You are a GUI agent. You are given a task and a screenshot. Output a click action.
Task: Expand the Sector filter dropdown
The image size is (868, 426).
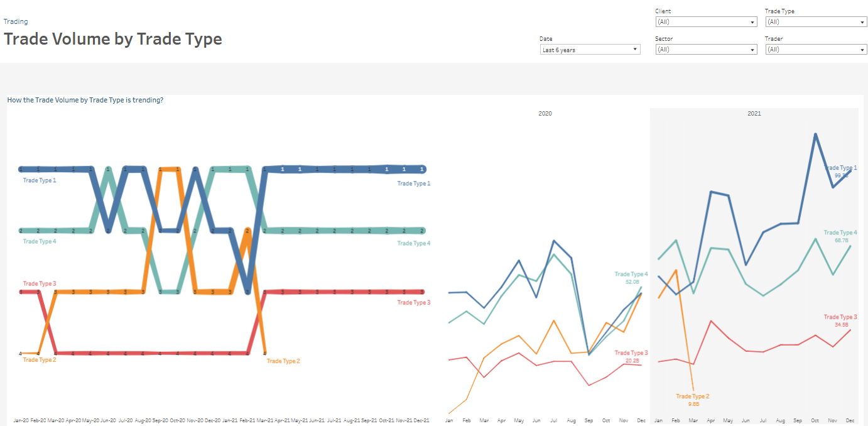705,50
